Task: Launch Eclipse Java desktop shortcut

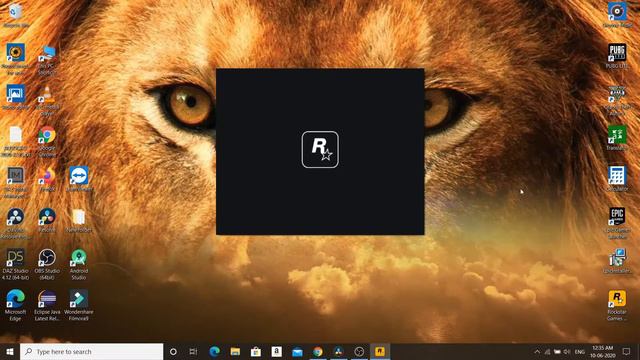Action: click(47, 304)
